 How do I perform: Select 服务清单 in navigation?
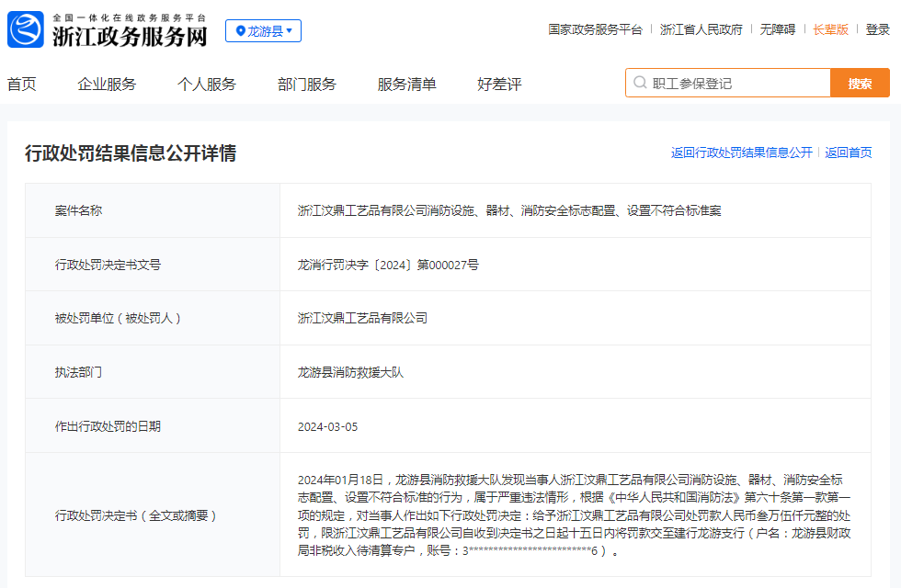click(406, 85)
